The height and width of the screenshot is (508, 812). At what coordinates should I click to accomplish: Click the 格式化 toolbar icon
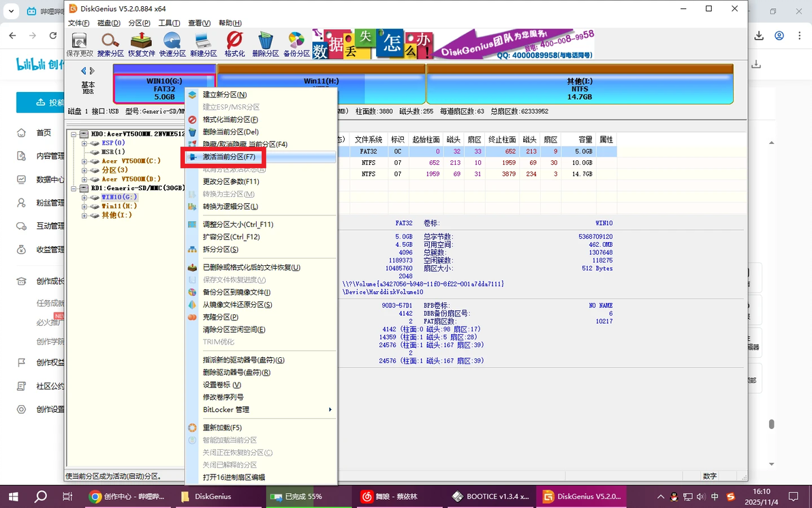pos(234,44)
